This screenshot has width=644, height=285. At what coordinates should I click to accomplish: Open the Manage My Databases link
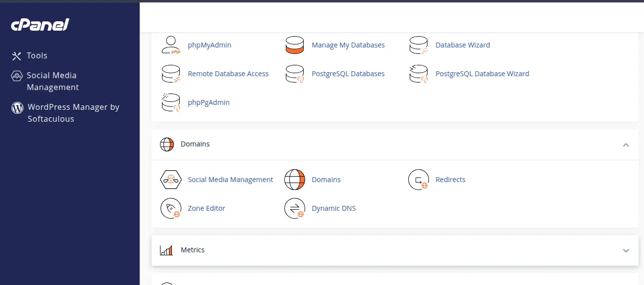coord(348,45)
